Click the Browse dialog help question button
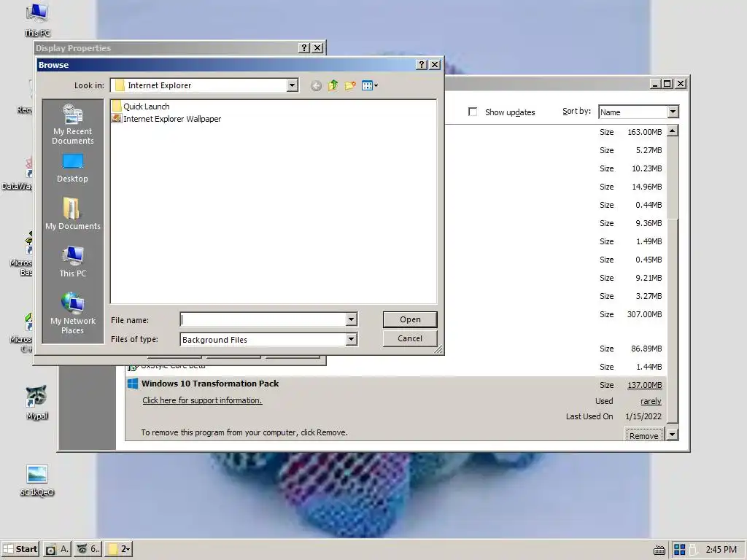Image resolution: width=747 pixels, height=560 pixels. 421,65
